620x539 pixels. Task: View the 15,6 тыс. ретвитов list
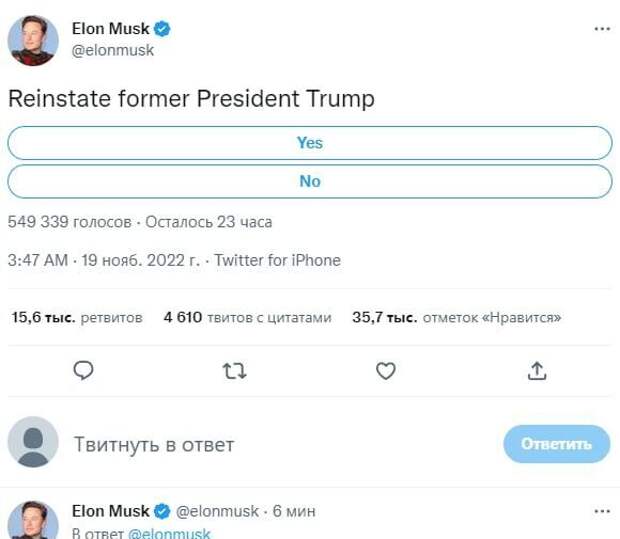point(77,318)
